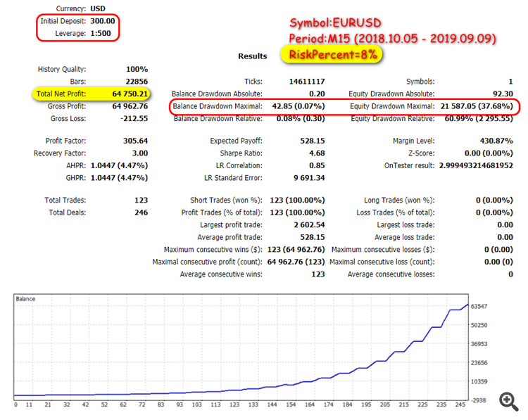Click the 123 x-axis tick label
The height and width of the screenshot is (420, 528).
point(234,405)
